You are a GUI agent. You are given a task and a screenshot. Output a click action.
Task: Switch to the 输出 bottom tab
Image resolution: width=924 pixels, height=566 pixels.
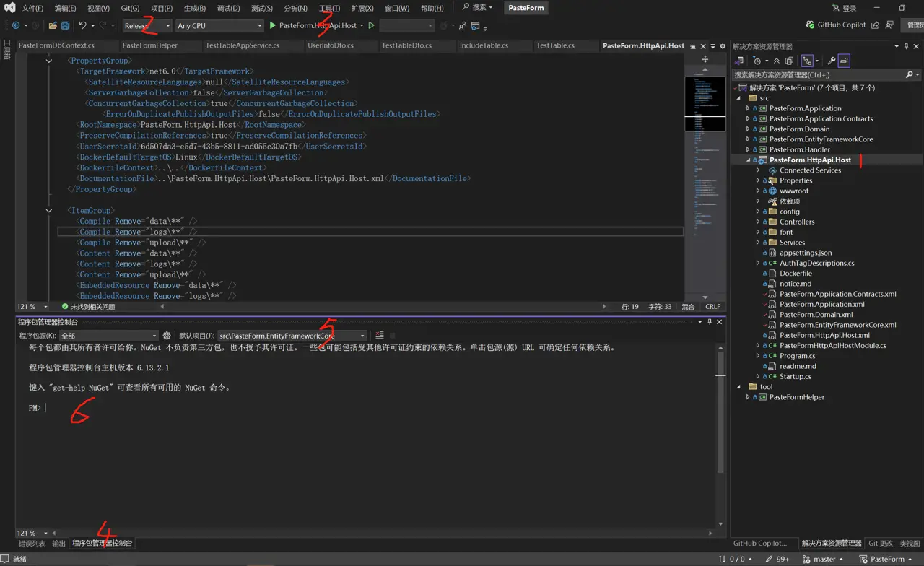58,543
